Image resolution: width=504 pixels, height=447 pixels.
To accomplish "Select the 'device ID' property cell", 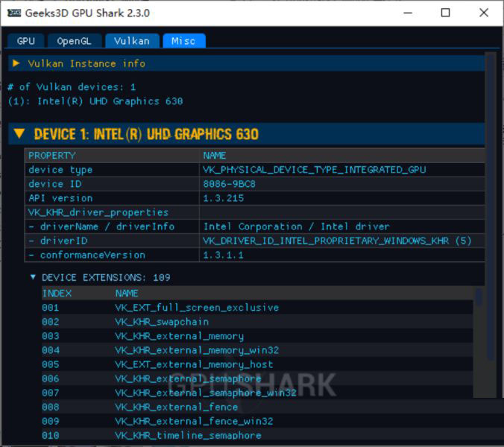I will 112,184.
